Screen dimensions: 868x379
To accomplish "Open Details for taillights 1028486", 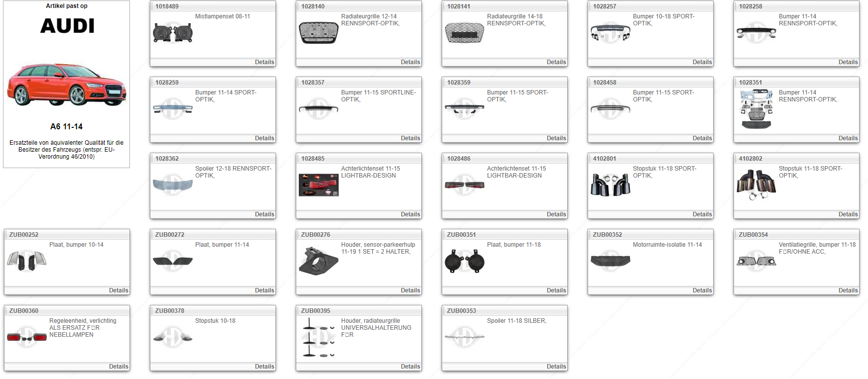I will pyautogui.click(x=556, y=214).
